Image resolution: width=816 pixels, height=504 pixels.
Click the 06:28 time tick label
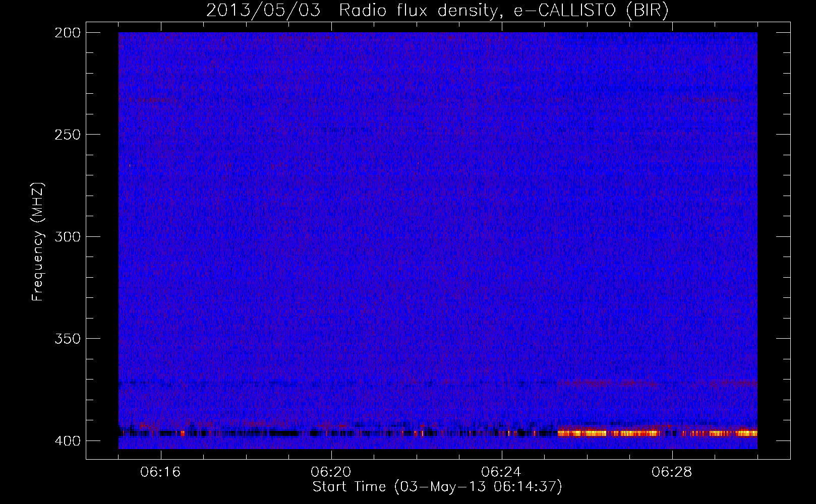[672, 472]
